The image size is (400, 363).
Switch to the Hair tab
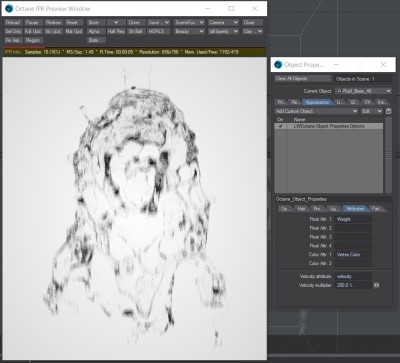coord(302,209)
